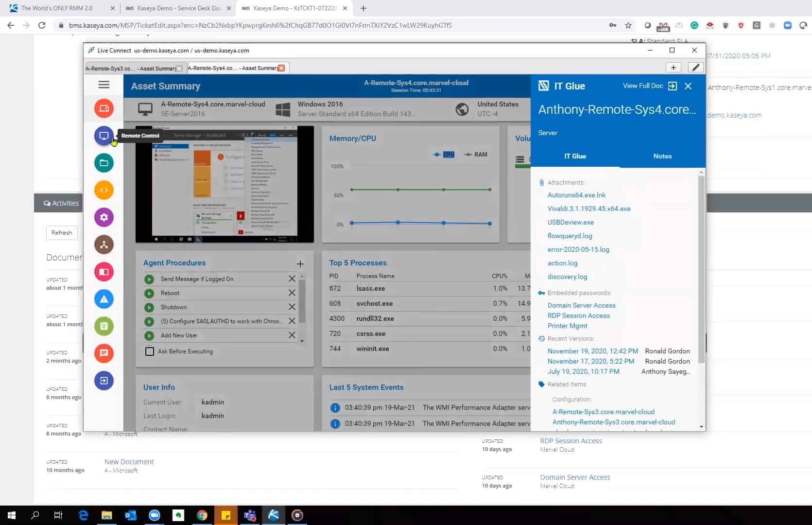
Task: Open the error-2020-05-15.log attachment
Action: click(x=578, y=249)
